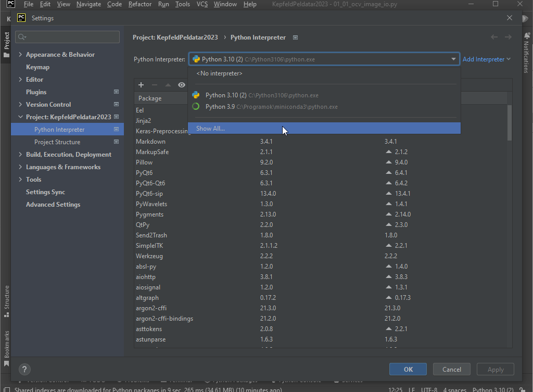Select the aiohttp package name
533x392 pixels.
146,277
